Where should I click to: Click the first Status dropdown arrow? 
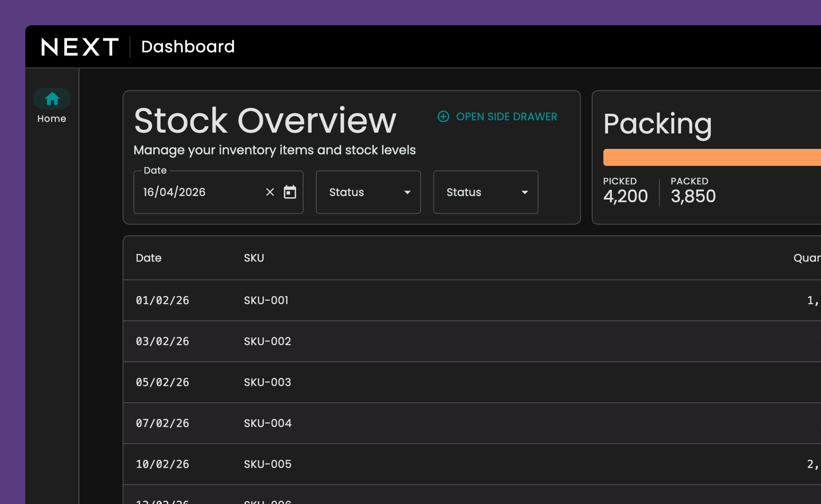(407, 193)
